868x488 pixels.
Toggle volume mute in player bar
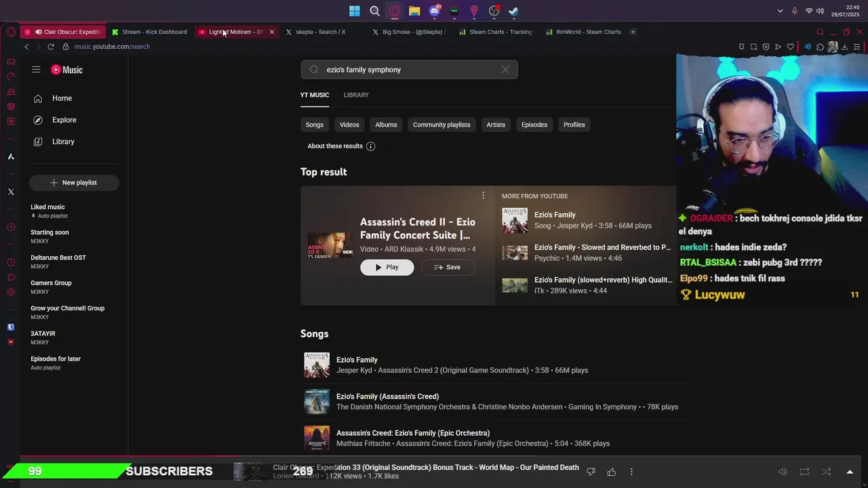[783, 472]
